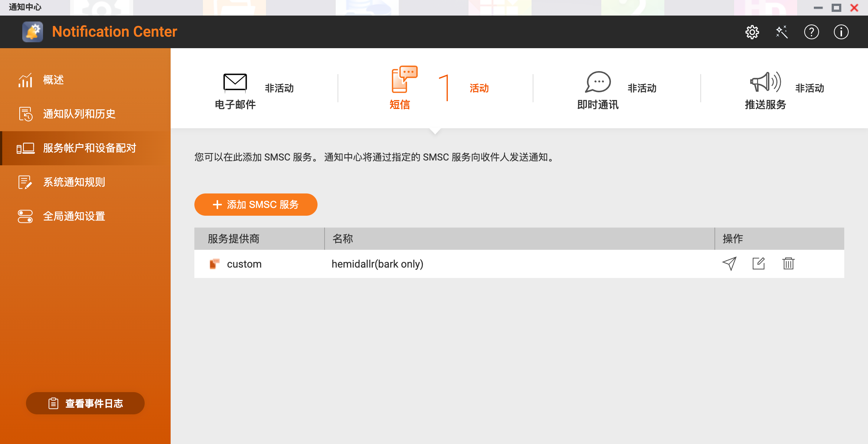Screen dimensions: 868x444
Task: Open the Help question mark icon
Action: click(811, 32)
